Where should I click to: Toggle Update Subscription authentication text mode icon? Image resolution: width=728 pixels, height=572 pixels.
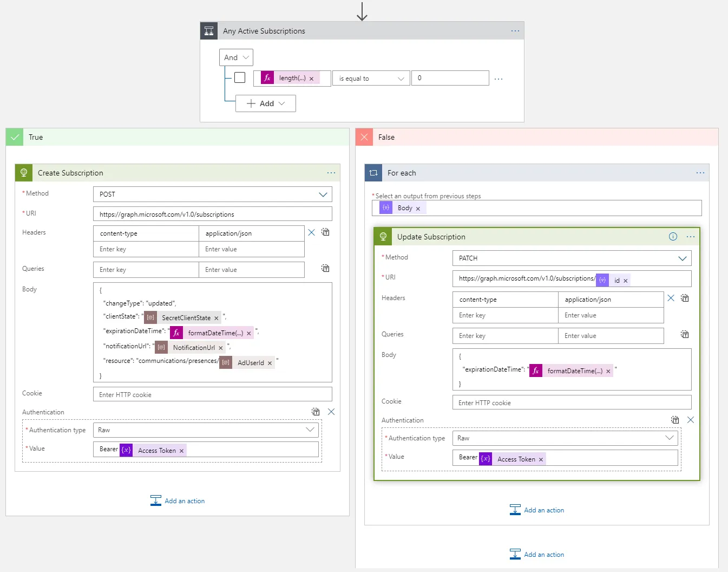pyautogui.click(x=675, y=420)
